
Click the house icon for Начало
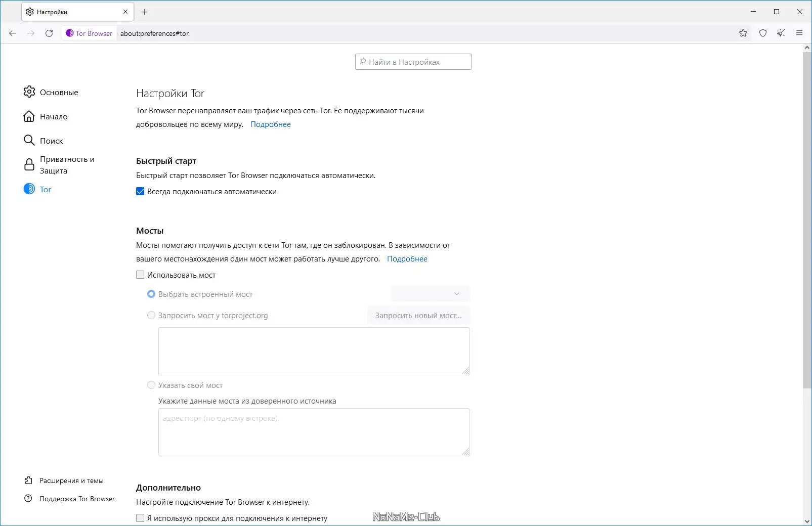tap(29, 116)
